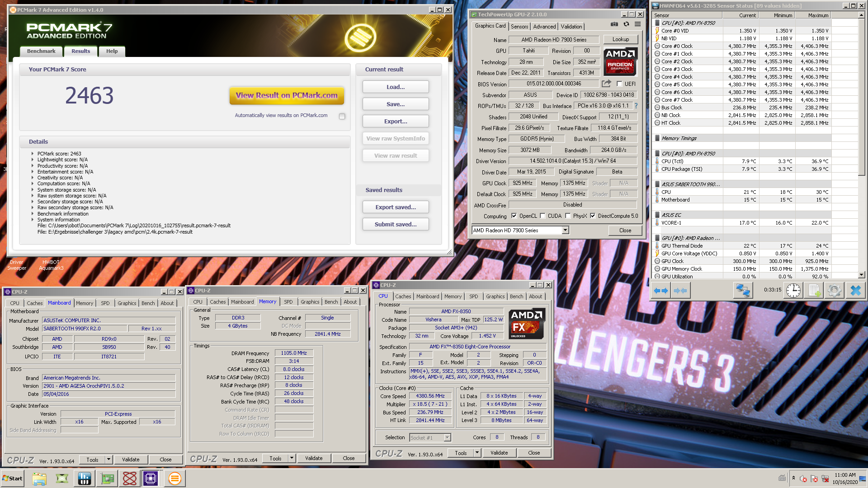This screenshot has width=868, height=488.
Task: Click the Export saved... button
Action: [396, 207]
